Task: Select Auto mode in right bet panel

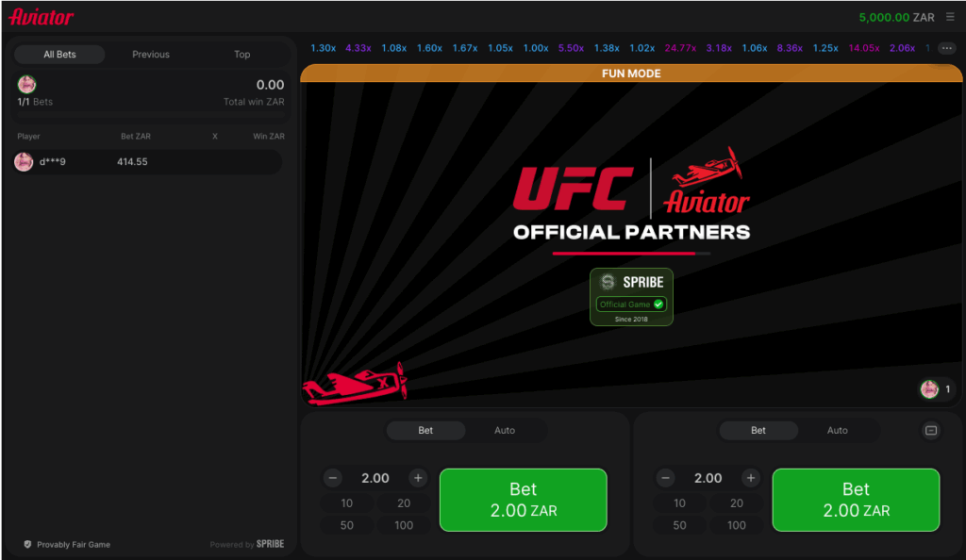Action: click(x=838, y=430)
